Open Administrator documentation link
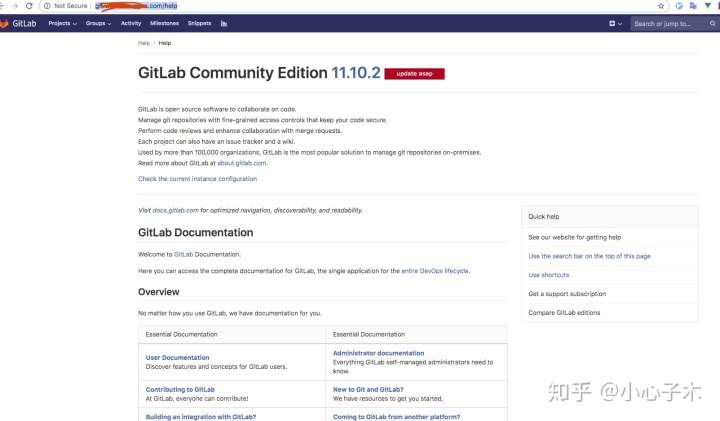The width and height of the screenshot is (720, 421). [378, 353]
